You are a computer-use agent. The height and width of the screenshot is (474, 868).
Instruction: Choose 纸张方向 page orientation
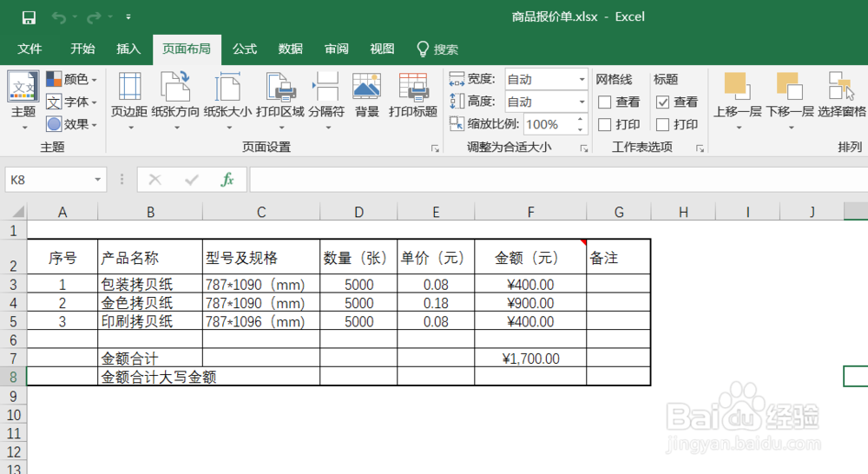click(175, 101)
